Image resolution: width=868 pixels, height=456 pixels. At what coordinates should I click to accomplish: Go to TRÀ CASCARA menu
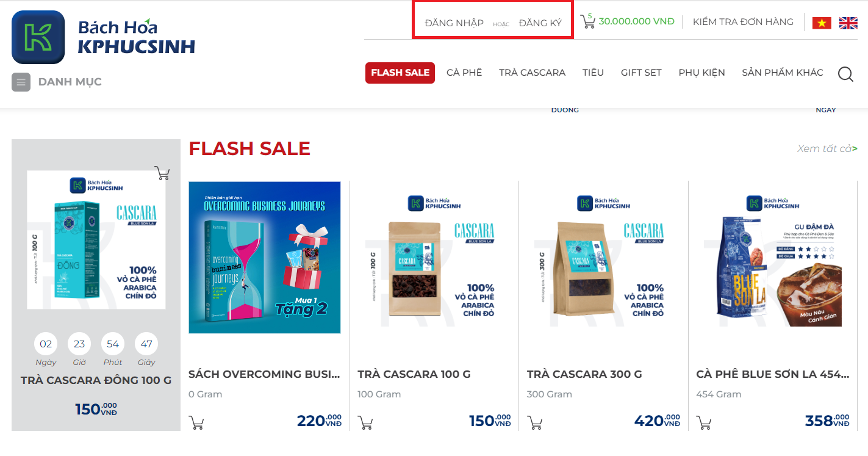pos(532,73)
